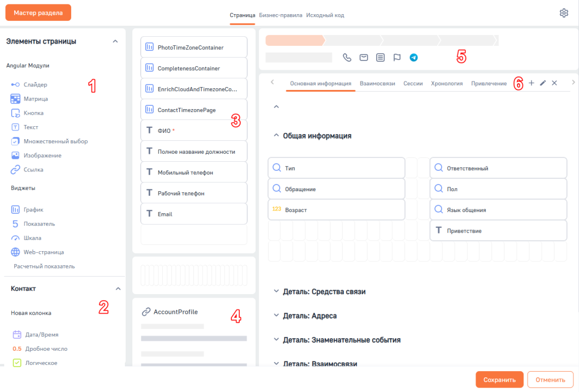The width and height of the screenshot is (579, 392).
Task: Open the settings gear icon
Action: pos(563,13)
